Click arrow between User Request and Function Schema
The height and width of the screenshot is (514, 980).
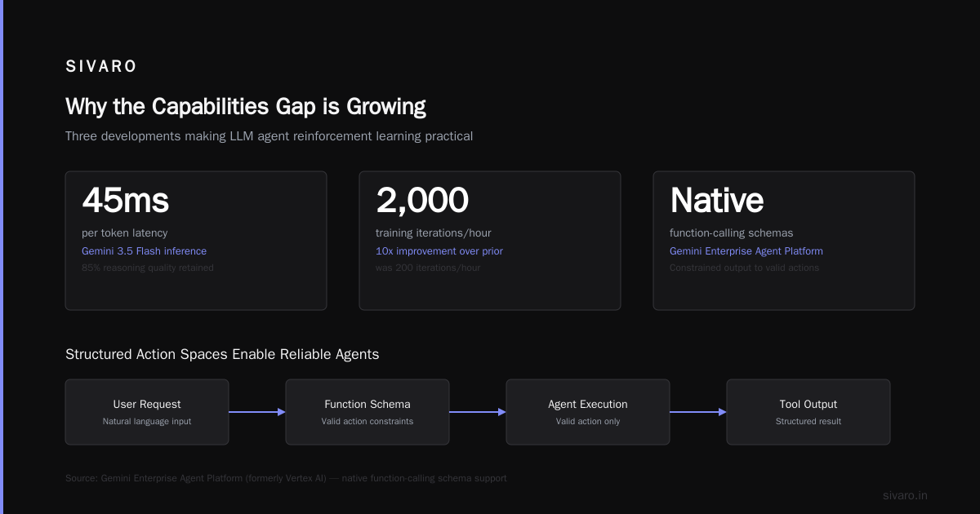click(257, 412)
